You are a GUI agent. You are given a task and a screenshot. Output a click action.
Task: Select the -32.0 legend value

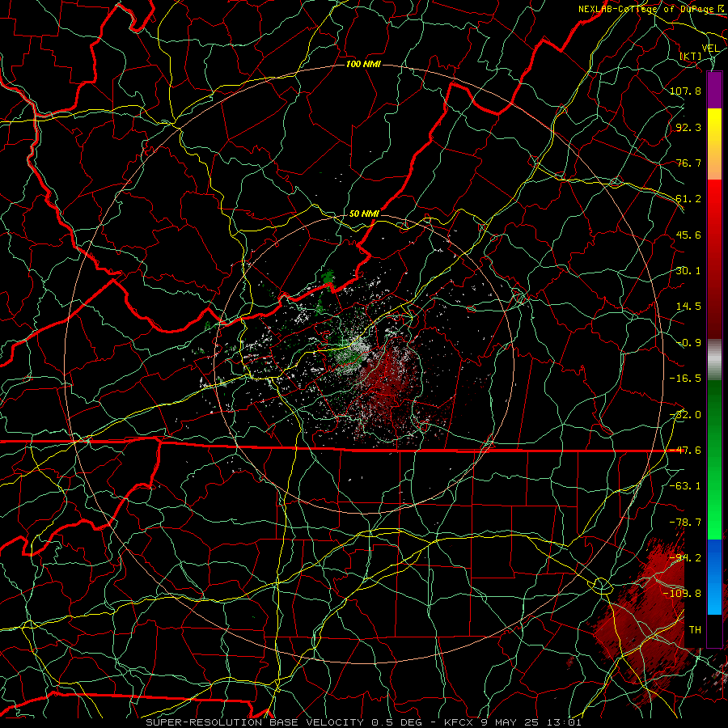point(685,415)
